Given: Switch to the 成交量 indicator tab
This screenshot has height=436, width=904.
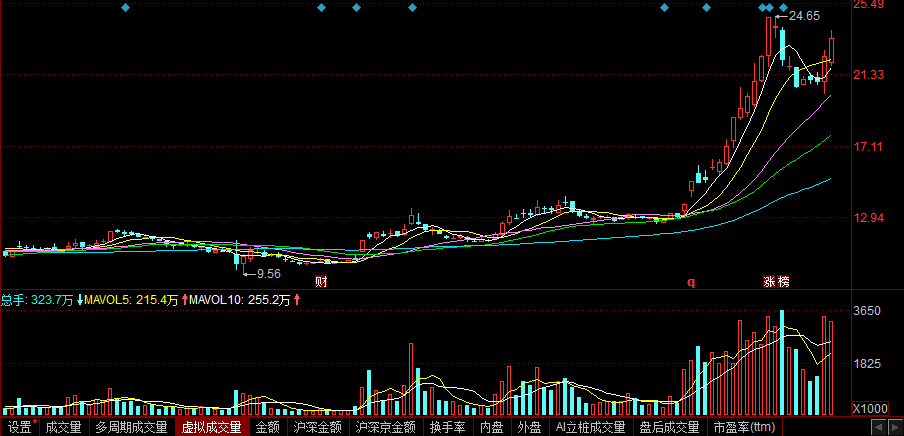Looking at the screenshot, I should coord(63,427).
